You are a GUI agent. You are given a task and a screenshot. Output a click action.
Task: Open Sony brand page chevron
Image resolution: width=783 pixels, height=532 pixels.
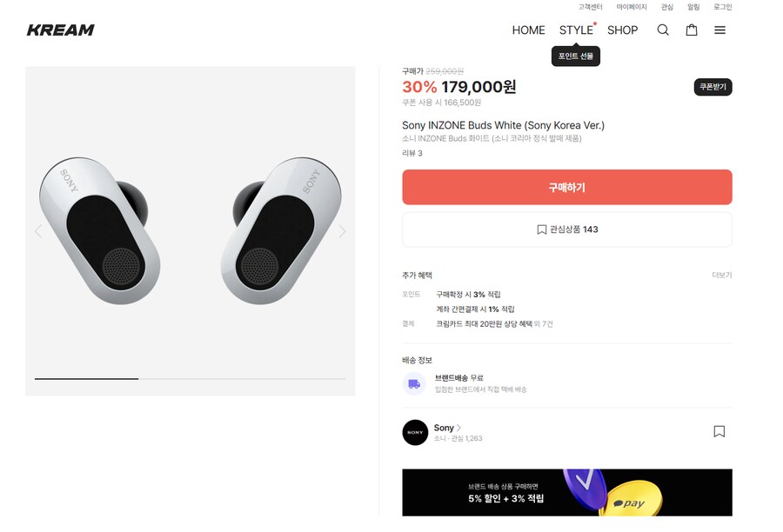[x=458, y=428]
